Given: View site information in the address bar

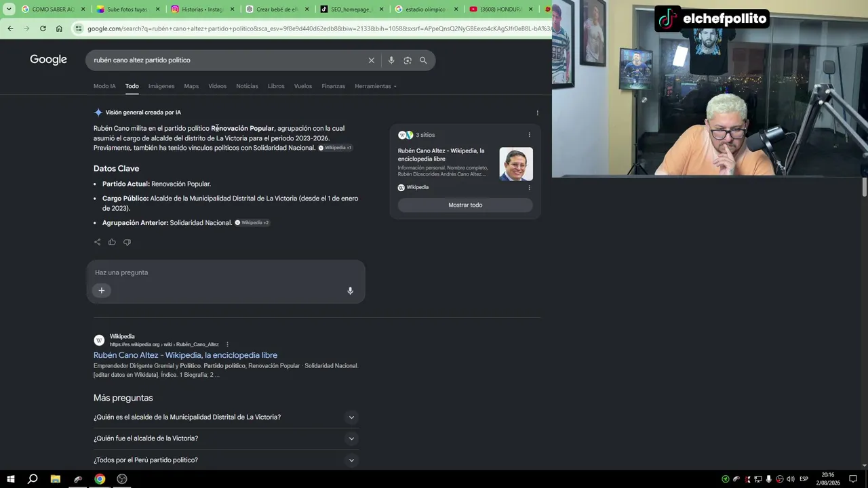Looking at the screenshot, I should pyautogui.click(x=79, y=28).
